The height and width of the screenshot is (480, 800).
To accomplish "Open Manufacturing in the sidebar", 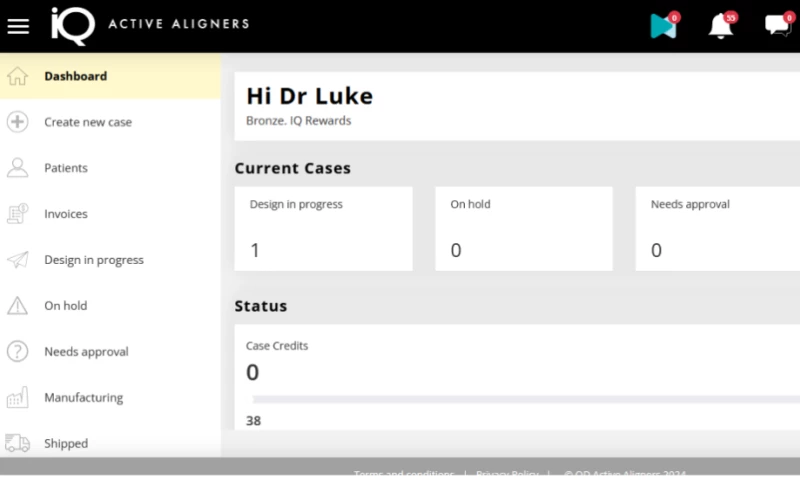I will 110,397.
